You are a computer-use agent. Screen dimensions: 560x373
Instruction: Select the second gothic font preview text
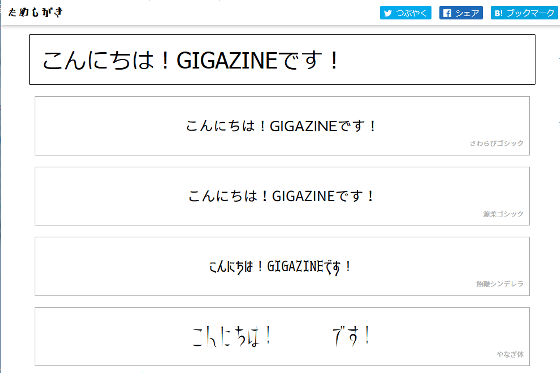pyautogui.click(x=281, y=196)
